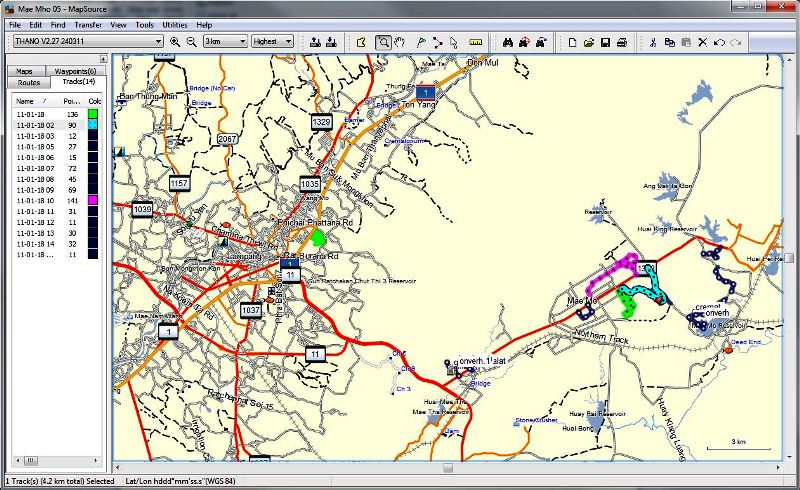800x490 pixels.
Task: Click the Print icon in toolbar
Action: click(622, 42)
